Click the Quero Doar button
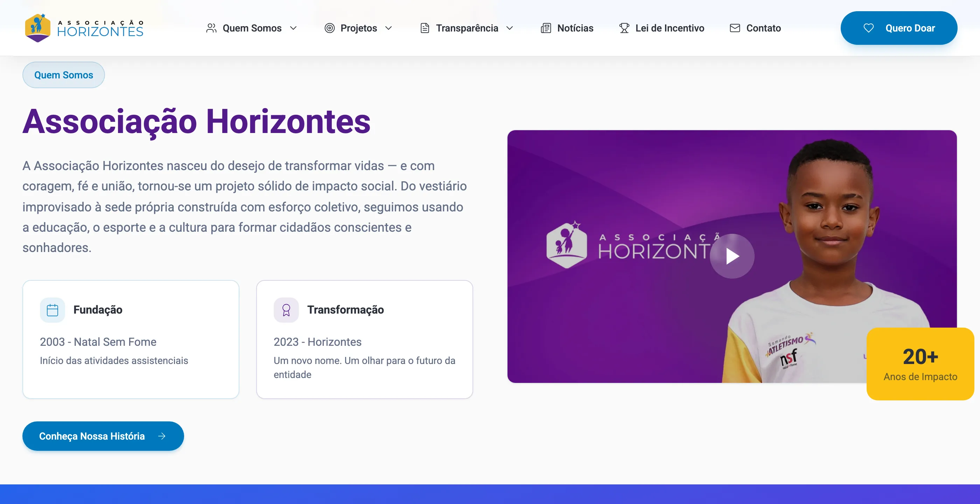This screenshot has height=504, width=980. click(898, 28)
